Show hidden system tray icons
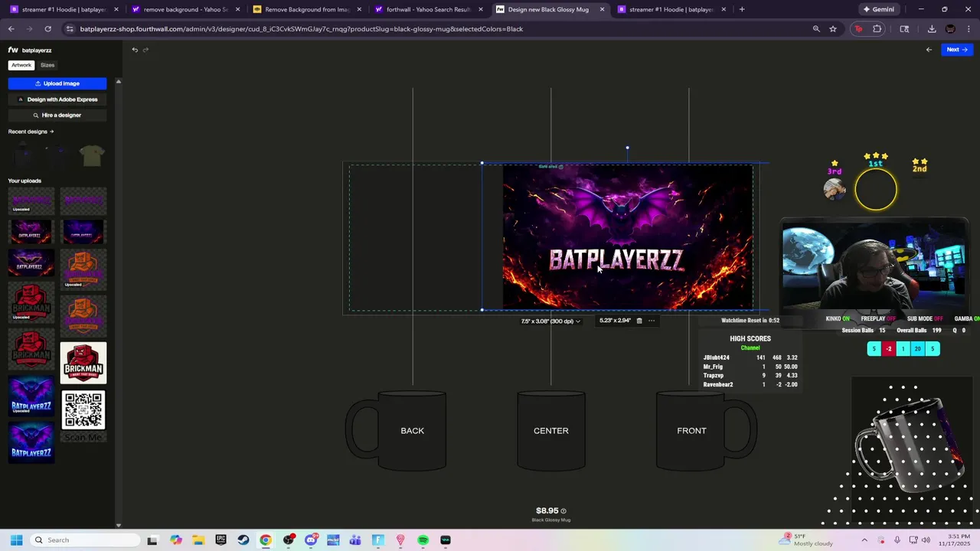This screenshot has width=980, height=551. tap(864, 540)
